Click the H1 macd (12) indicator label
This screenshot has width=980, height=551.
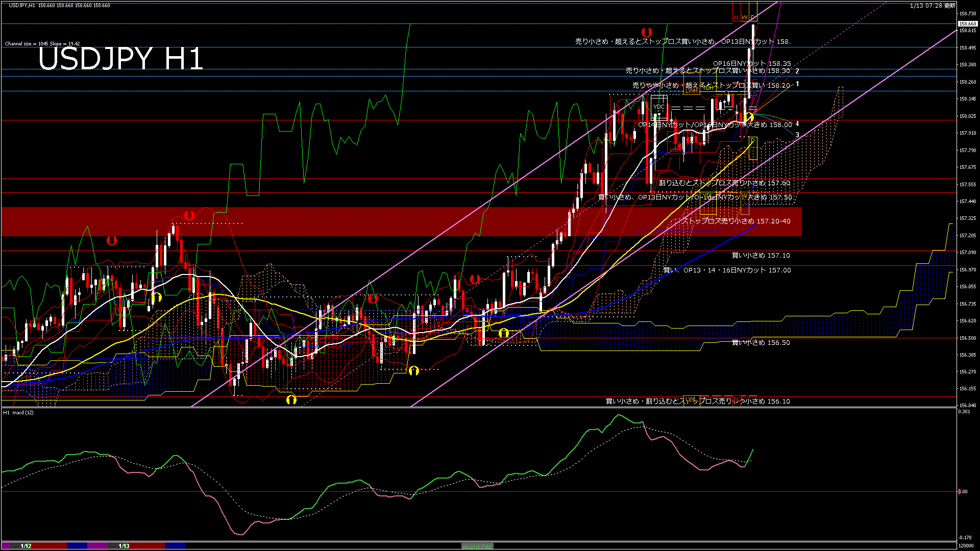(18, 412)
